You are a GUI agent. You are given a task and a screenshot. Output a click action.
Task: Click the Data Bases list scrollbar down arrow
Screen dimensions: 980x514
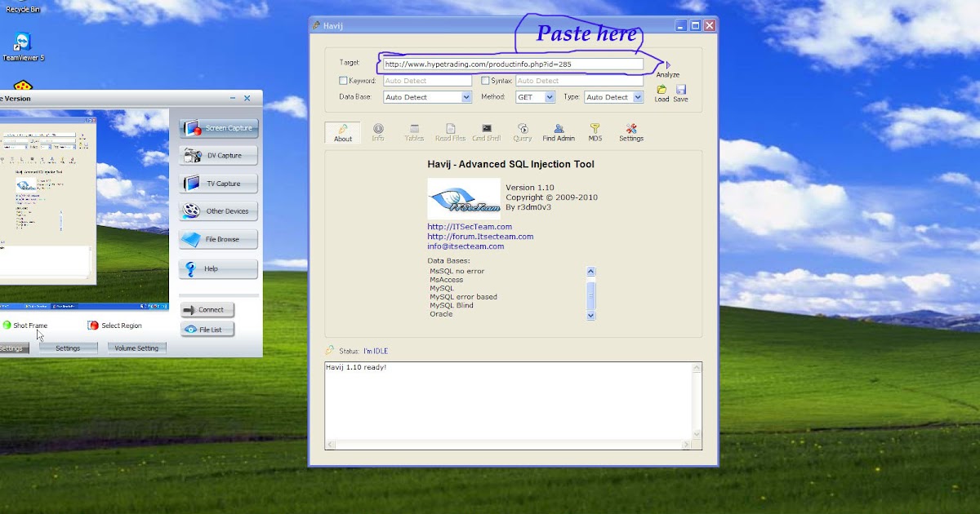591,316
